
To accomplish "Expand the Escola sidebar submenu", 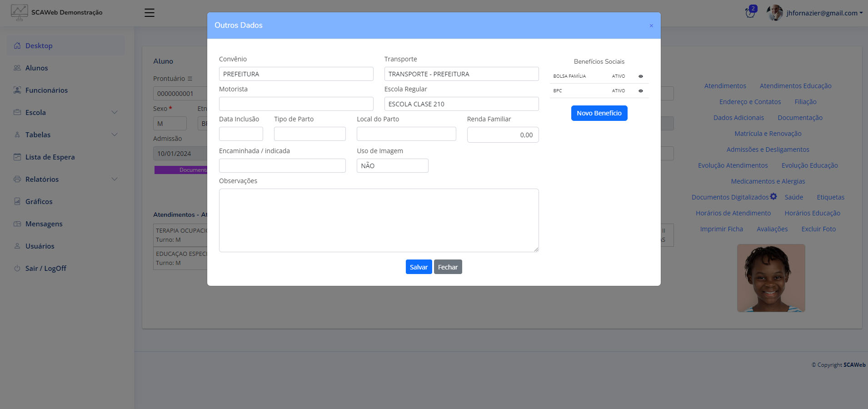I will (115, 112).
